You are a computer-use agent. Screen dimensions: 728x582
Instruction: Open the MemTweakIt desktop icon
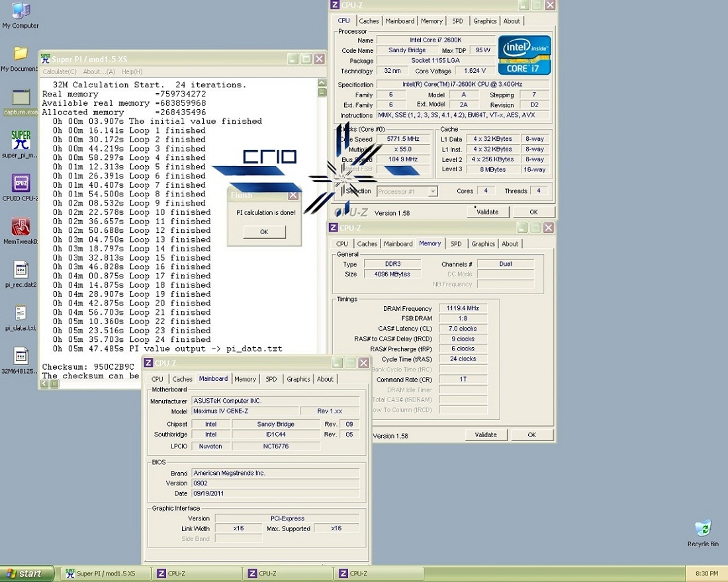click(21, 228)
